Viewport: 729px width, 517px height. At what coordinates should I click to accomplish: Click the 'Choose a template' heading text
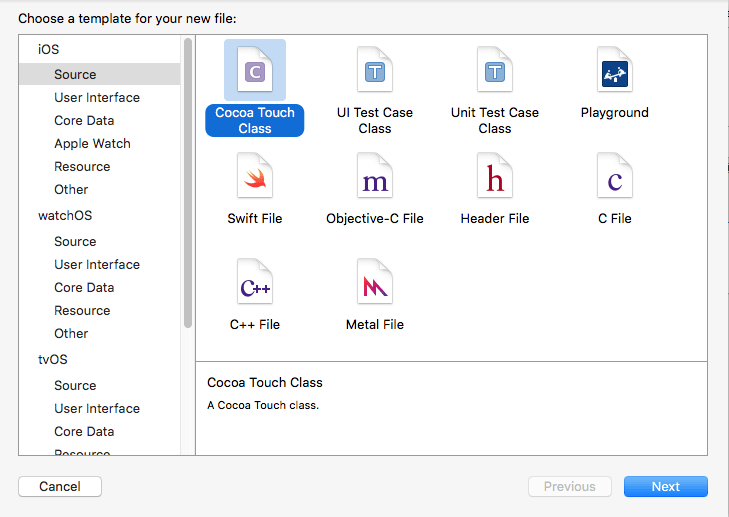[x=127, y=19]
